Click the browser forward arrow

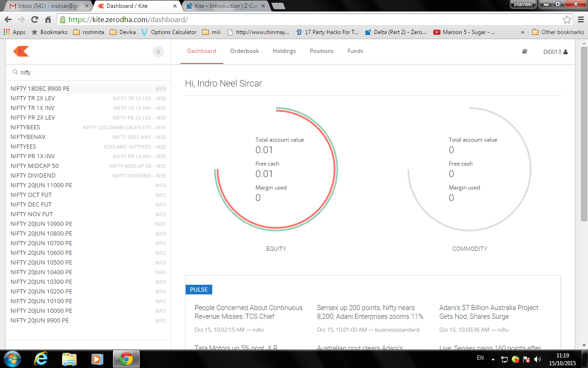(x=21, y=20)
